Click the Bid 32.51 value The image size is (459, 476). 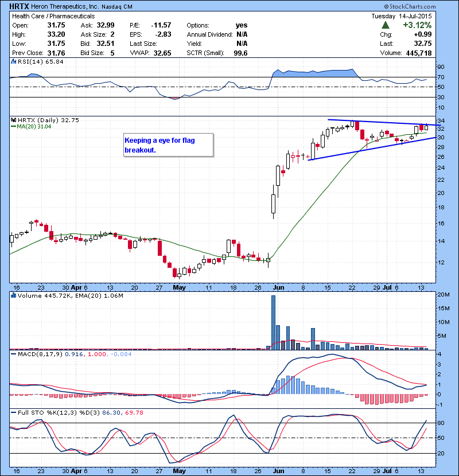click(x=106, y=44)
